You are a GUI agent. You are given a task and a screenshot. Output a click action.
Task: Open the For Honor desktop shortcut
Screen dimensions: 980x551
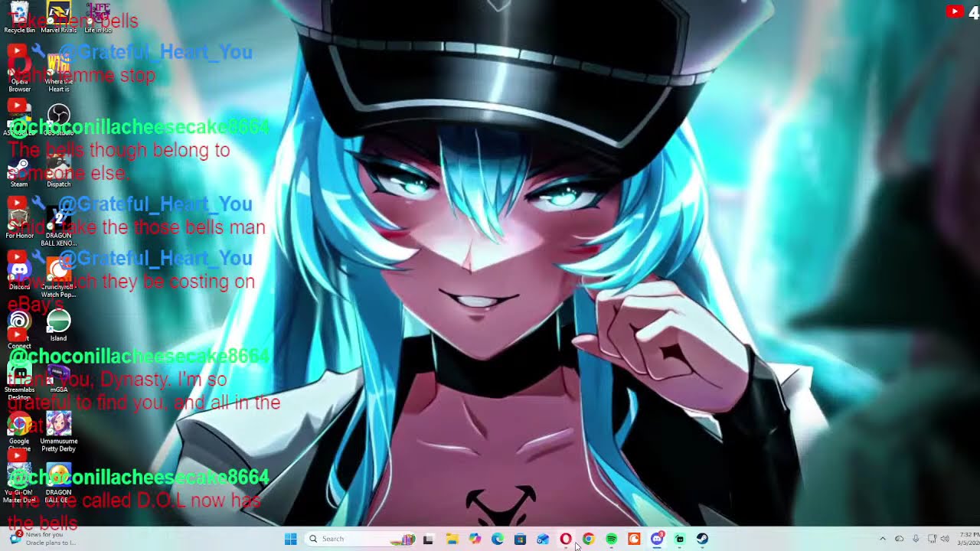pyautogui.click(x=19, y=222)
